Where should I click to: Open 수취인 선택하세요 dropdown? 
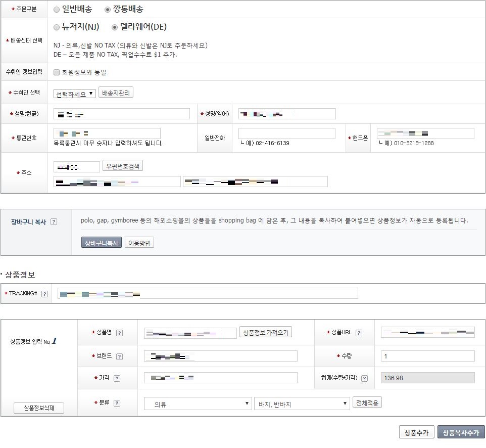pos(74,94)
